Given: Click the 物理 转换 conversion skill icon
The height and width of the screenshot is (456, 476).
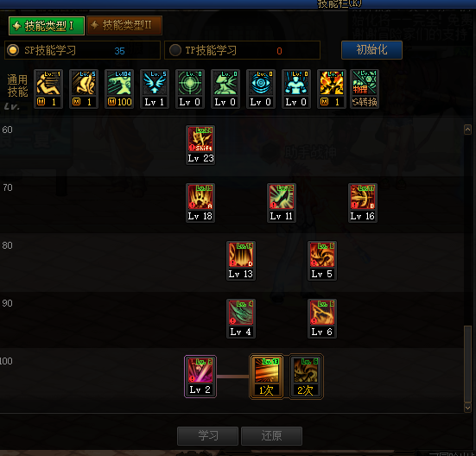Looking at the screenshot, I should click(365, 89).
